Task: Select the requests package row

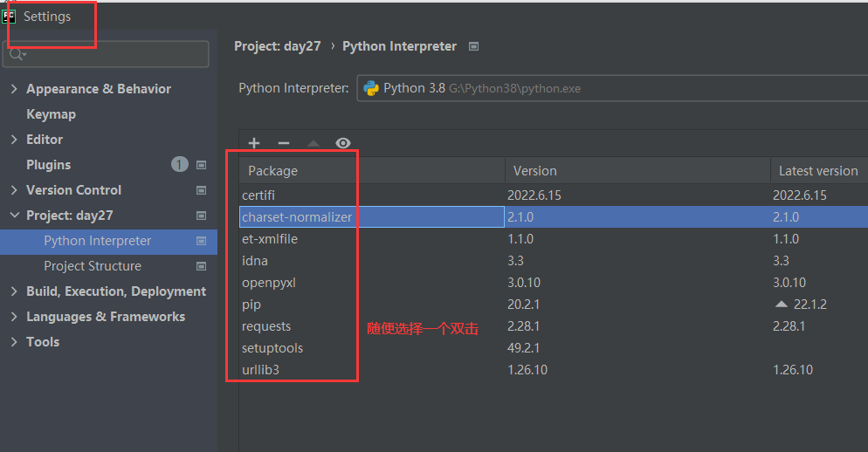Action: pyautogui.click(x=266, y=326)
